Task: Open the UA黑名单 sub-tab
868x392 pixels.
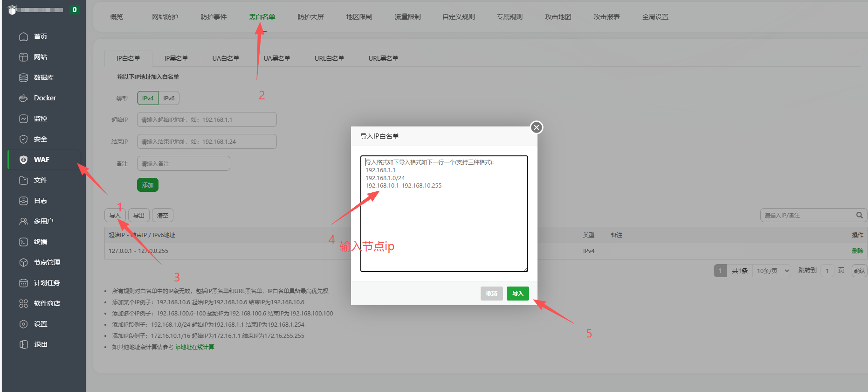Action: pyautogui.click(x=277, y=58)
